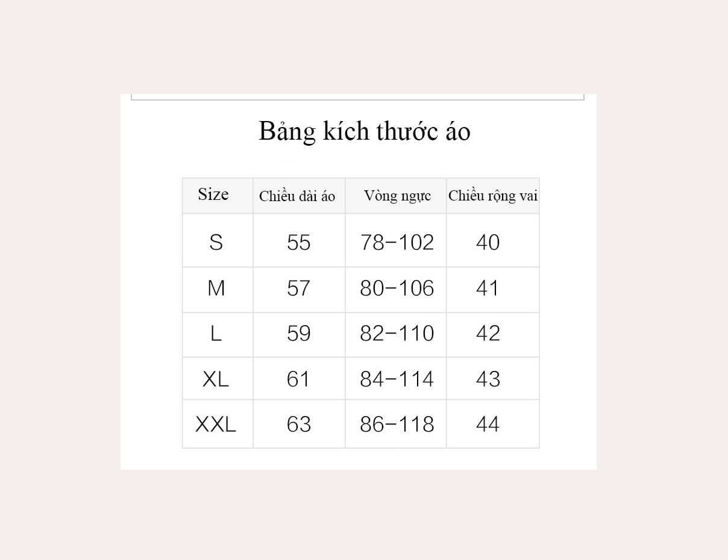Click chest range '84-114' cell
This screenshot has width=728, height=560.
397,379
